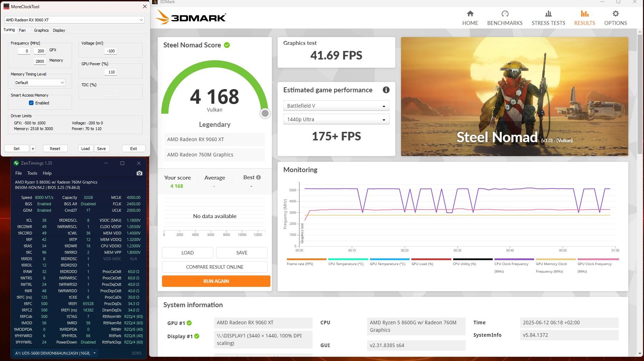The height and width of the screenshot is (361, 644).
Task: Open ZenTimings File menu
Action: click(19, 173)
